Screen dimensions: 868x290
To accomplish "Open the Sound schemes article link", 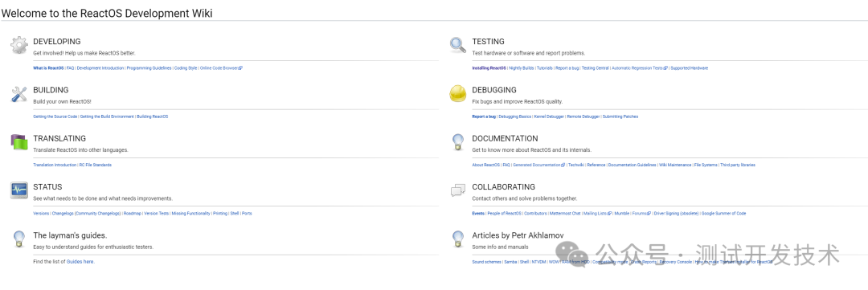I will tap(486, 262).
